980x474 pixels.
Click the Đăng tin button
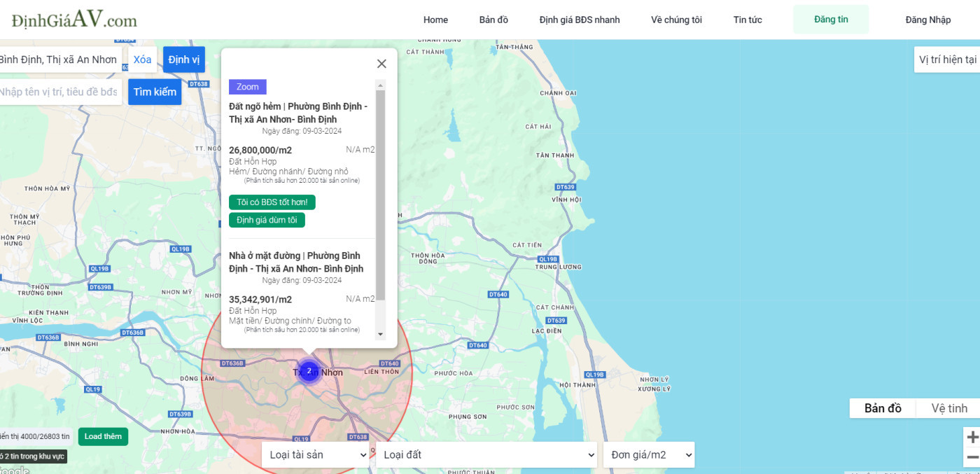point(831,20)
